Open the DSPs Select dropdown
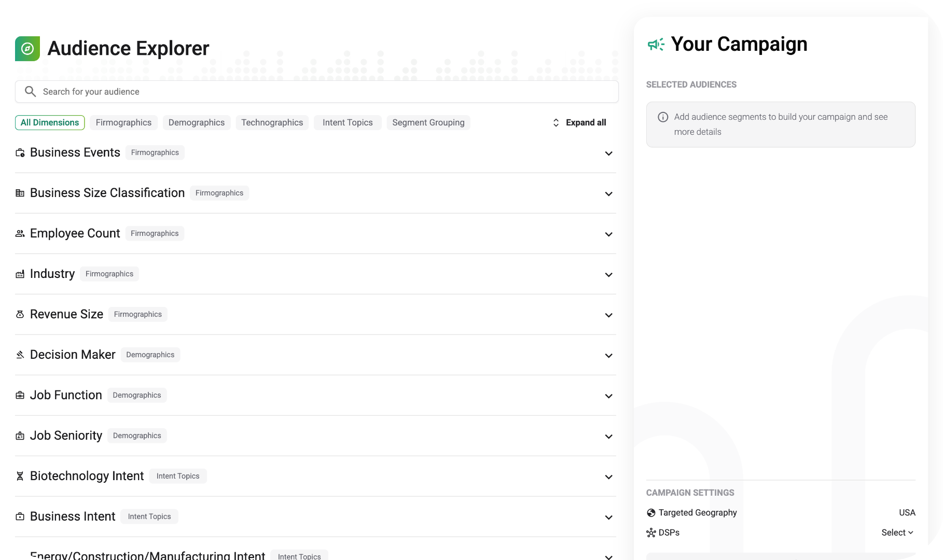Viewport: 944px width, 560px height. click(x=896, y=533)
